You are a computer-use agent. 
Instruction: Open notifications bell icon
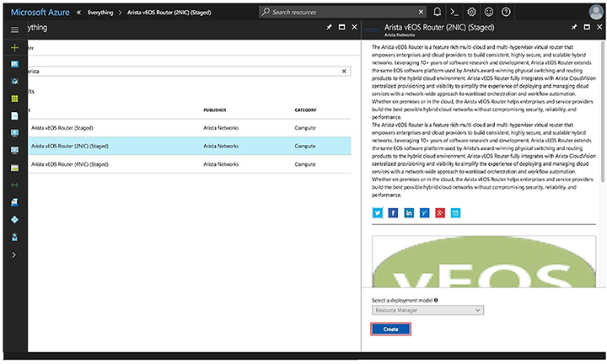point(437,12)
